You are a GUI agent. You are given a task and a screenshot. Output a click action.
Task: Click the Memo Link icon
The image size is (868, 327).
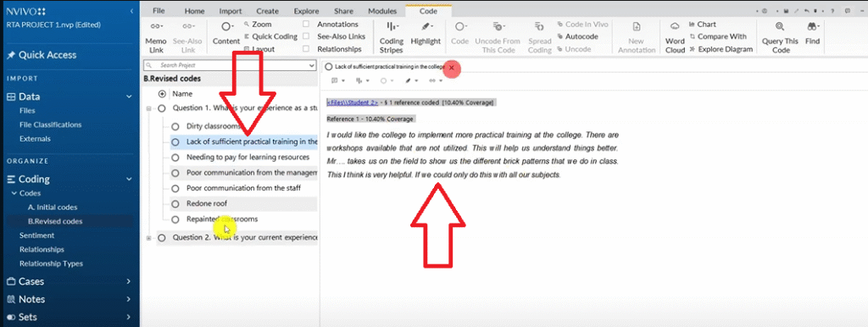156,26
